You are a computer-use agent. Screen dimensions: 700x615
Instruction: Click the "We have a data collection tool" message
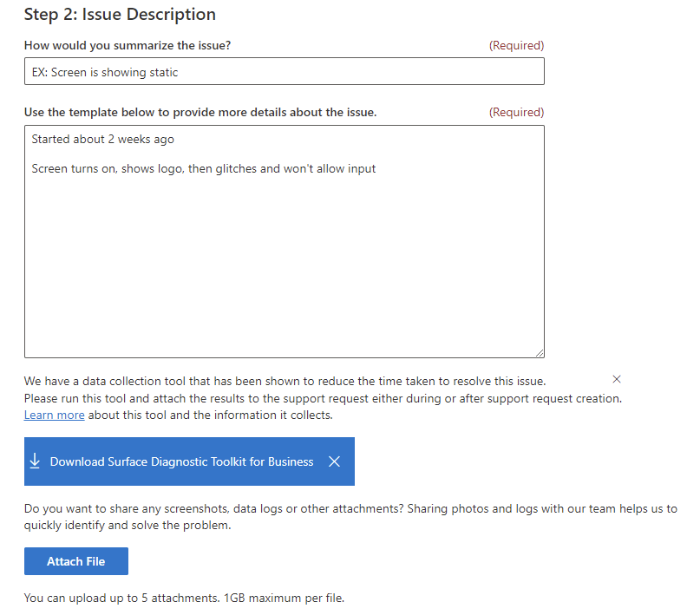(285, 381)
